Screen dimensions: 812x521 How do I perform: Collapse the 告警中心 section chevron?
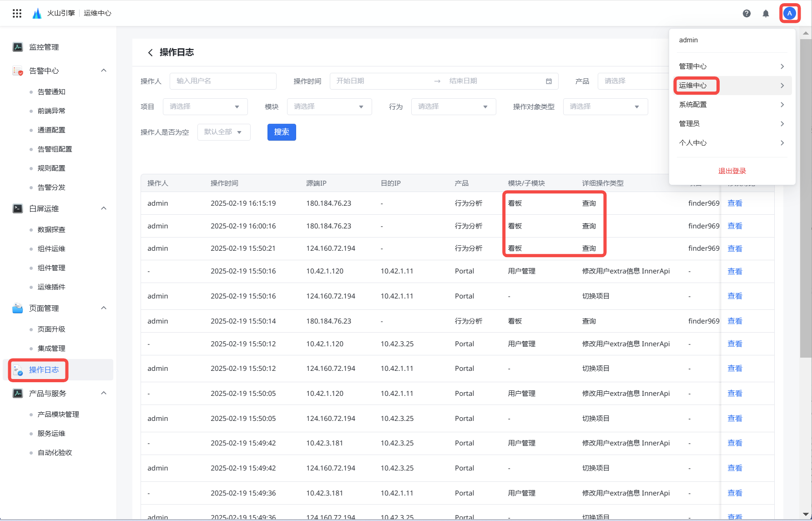click(x=104, y=71)
